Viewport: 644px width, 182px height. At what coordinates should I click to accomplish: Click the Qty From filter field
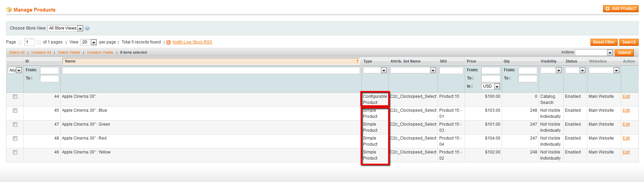[527, 70]
